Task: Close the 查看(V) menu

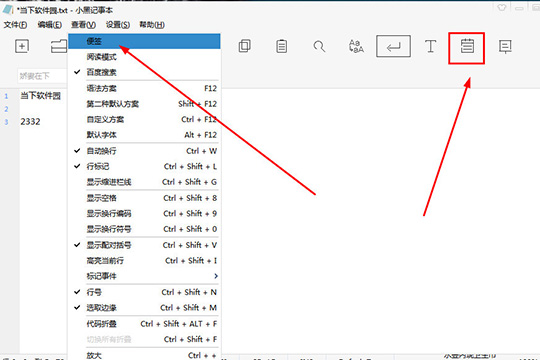Action: [83, 25]
